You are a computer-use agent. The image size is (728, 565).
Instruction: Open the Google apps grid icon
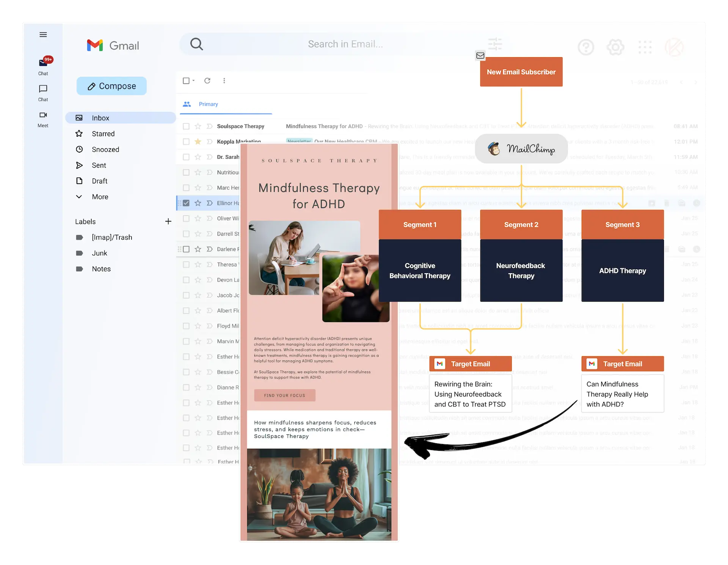click(645, 47)
